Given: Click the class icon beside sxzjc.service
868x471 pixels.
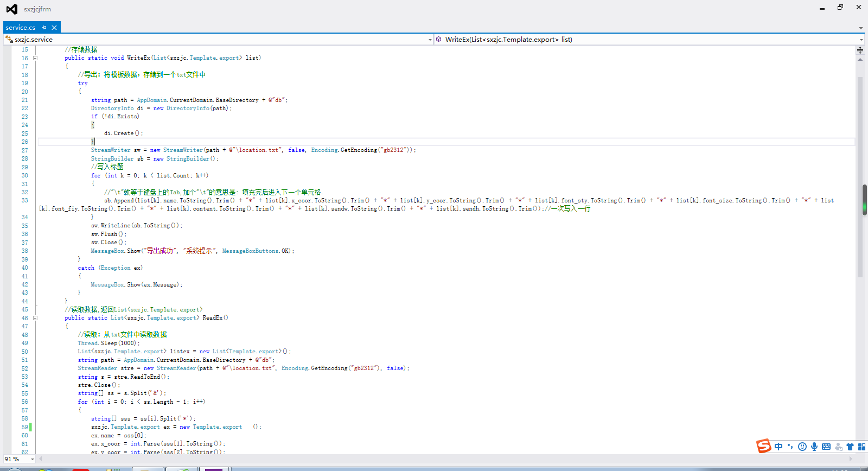Looking at the screenshot, I should [9, 40].
